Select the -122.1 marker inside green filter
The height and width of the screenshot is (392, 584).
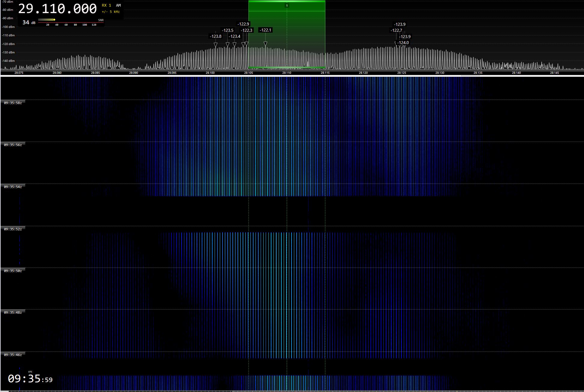pos(265,44)
